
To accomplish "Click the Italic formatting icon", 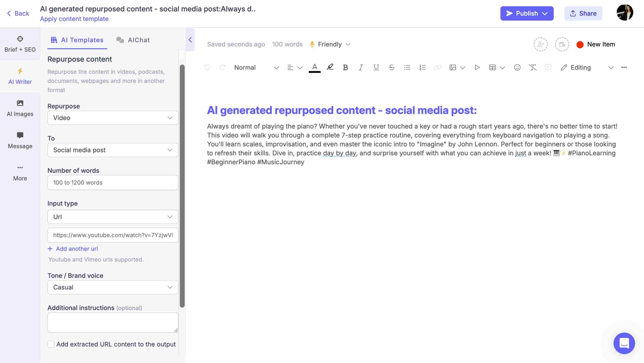I will 360,68.
